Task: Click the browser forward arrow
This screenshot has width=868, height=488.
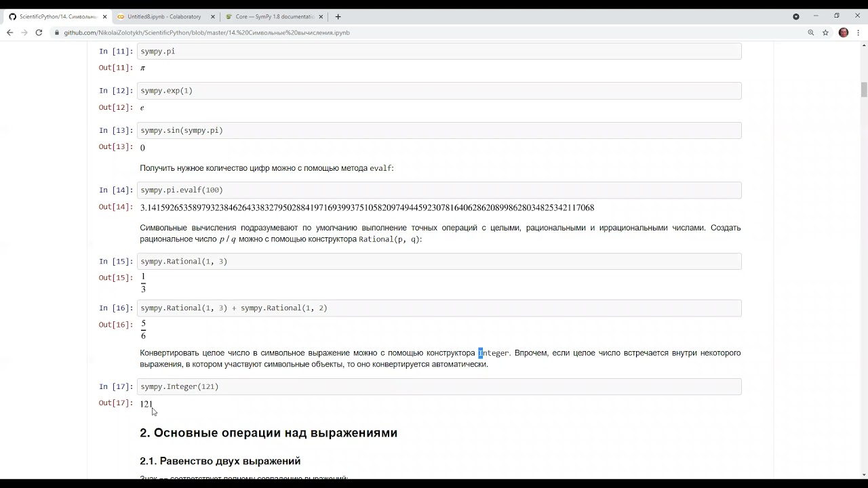Action: pyautogui.click(x=24, y=33)
